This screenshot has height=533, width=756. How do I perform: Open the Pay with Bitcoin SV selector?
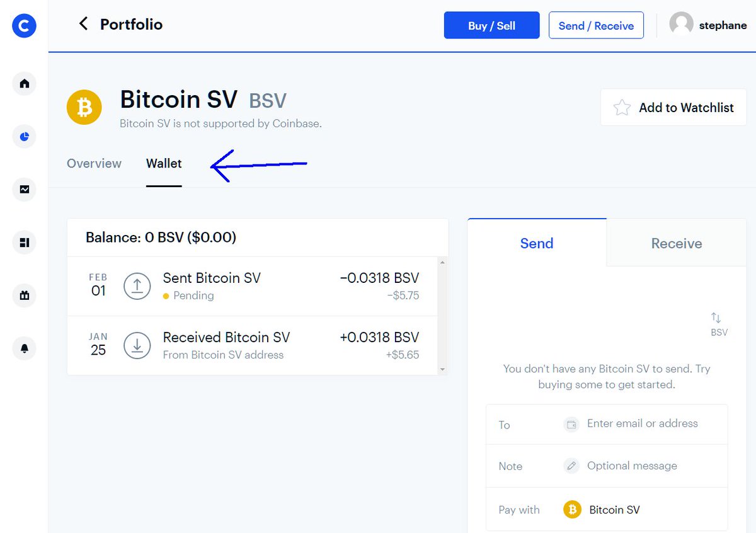607,509
